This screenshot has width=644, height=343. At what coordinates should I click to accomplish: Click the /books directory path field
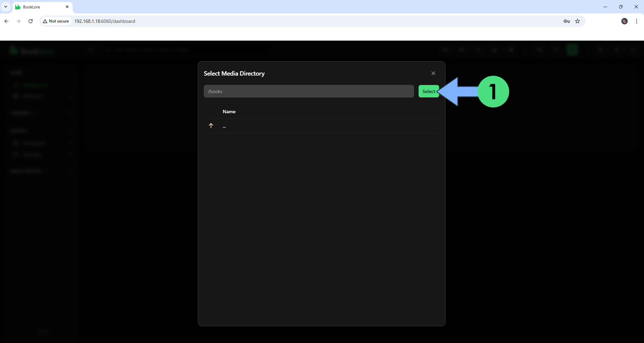[x=308, y=91]
